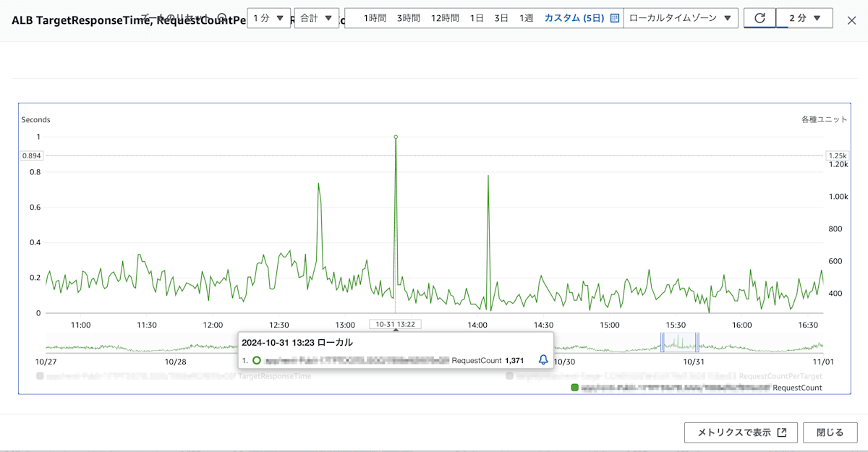Select the 12時間 time range

[x=445, y=18]
